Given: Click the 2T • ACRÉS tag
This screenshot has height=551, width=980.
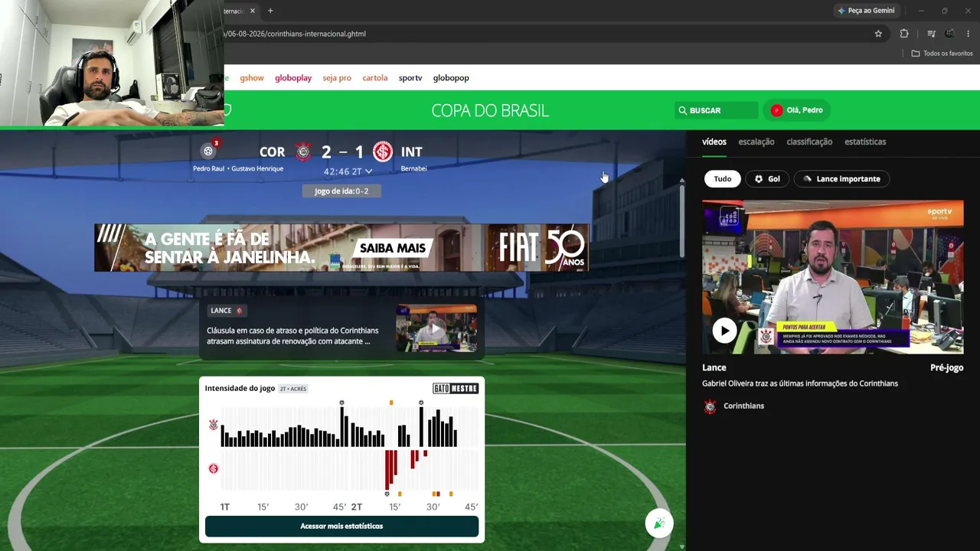Looking at the screenshot, I should [x=293, y=389].
